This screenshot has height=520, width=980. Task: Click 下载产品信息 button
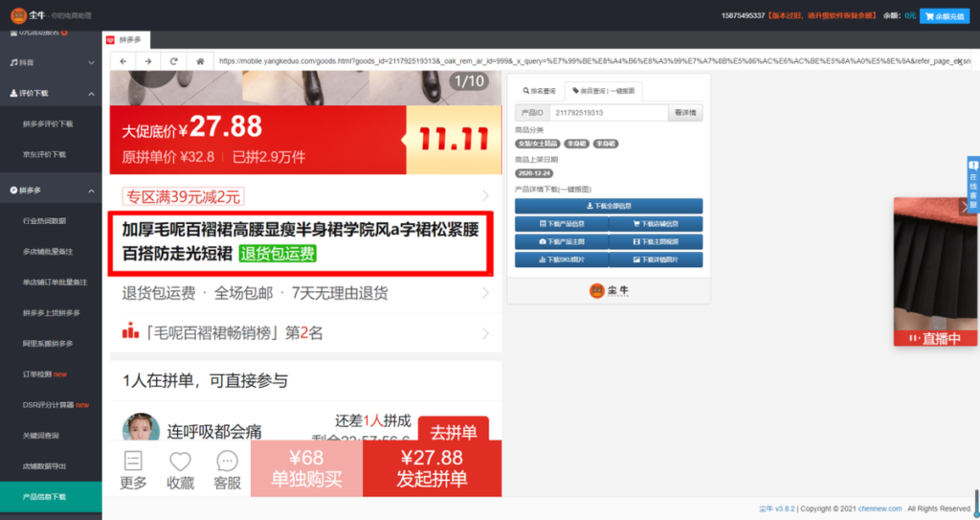561,224
